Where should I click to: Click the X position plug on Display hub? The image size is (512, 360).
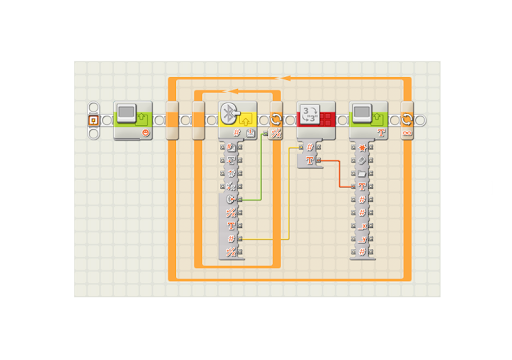[x=362, y=226]
